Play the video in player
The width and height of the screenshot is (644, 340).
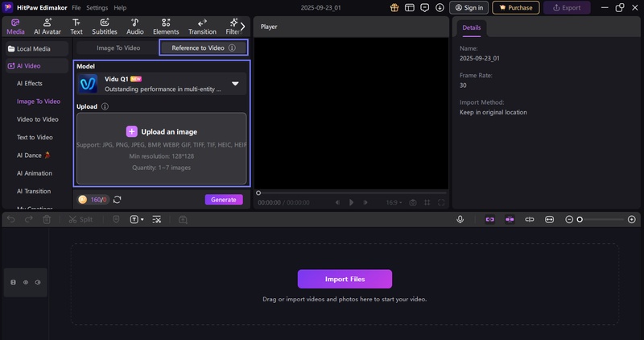pos(351,202)
